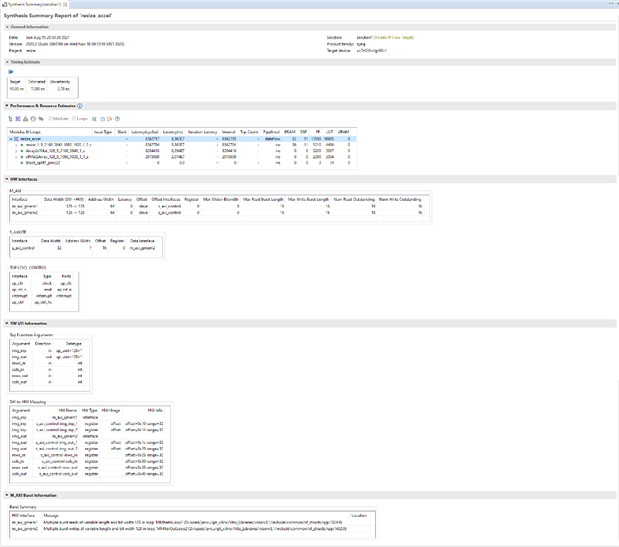Collapse the resize_accel tree node
619x547 pixels.
point(11,139)
